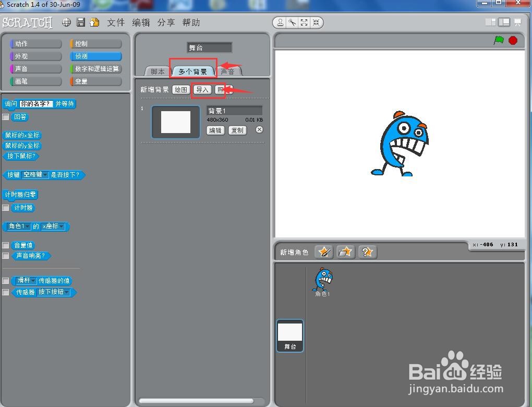This screenshot has height=407, width=532.
Task: Toggle the 传感器 按下按钮 checkbox
Action: pyautogui.click(x=5, y=292)
